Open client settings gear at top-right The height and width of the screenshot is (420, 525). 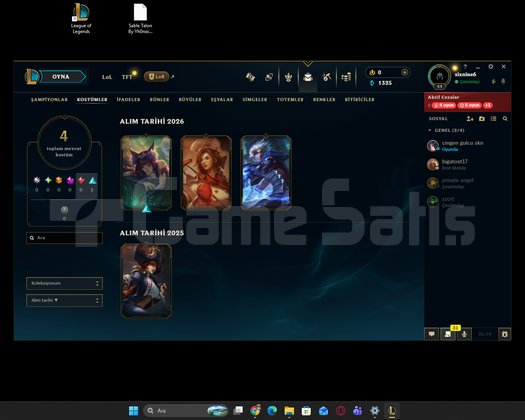491,67
